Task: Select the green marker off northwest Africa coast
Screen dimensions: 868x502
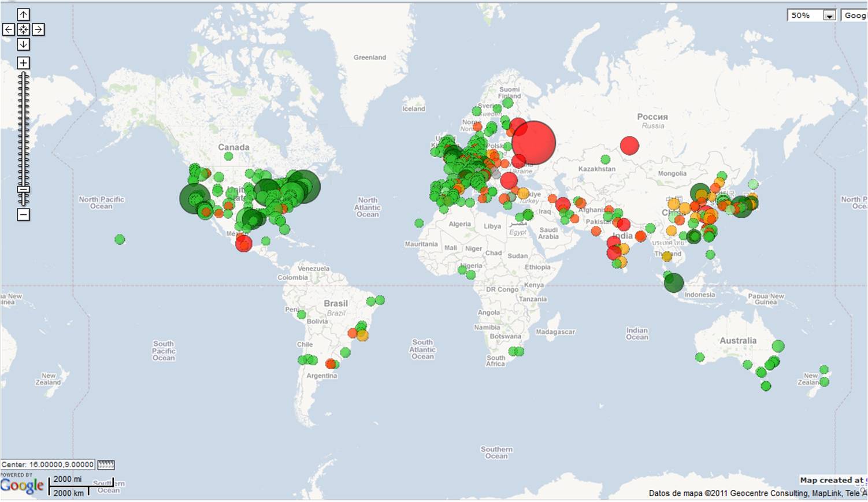Action: click(419, 223)
